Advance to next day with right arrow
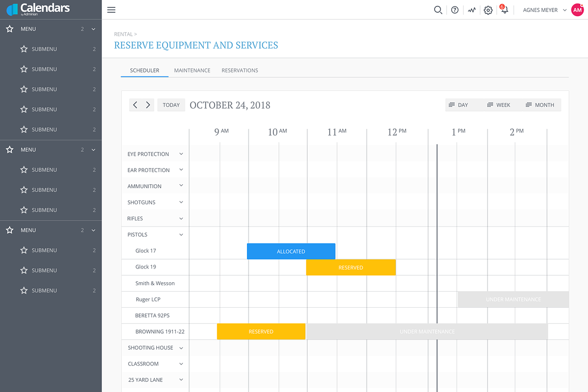 tap(148, 105)
